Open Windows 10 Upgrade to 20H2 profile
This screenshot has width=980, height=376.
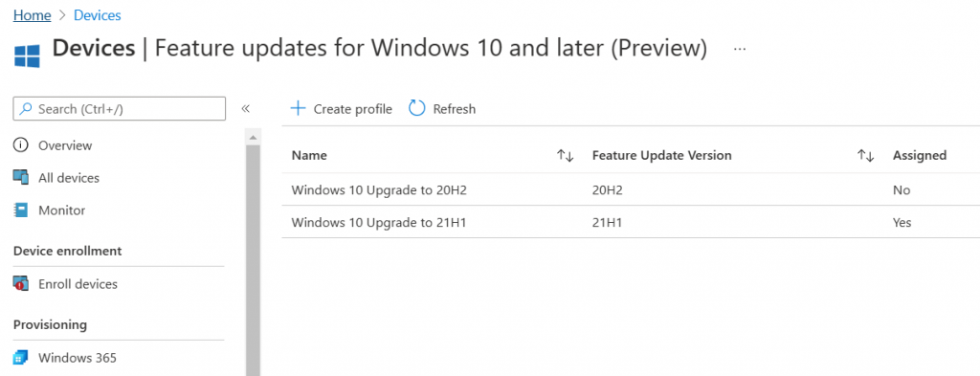[x=379, y=189]
